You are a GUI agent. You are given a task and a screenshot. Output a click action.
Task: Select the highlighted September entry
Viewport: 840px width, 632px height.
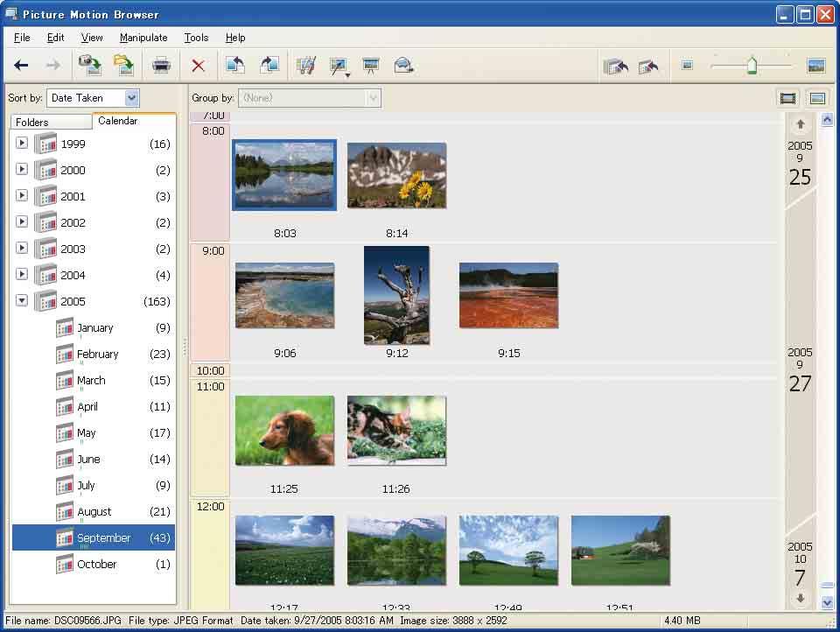pyautogui.click(x=94, y=537)
